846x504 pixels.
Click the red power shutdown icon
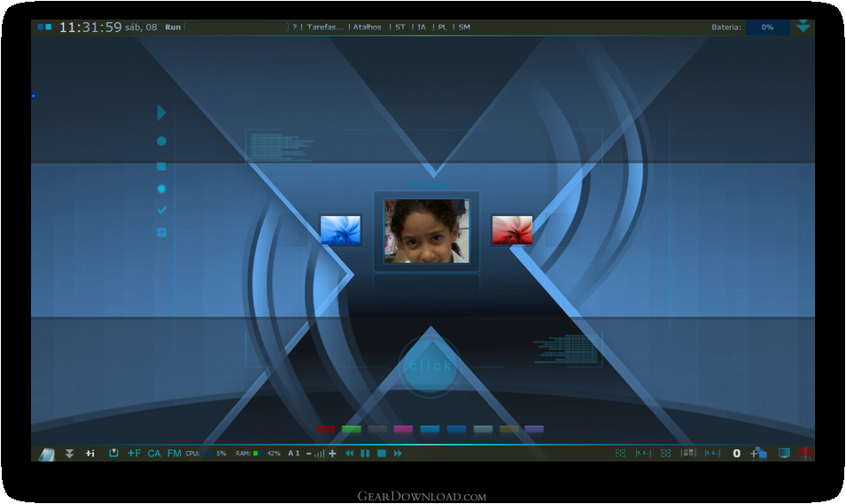tap(805, 454)
